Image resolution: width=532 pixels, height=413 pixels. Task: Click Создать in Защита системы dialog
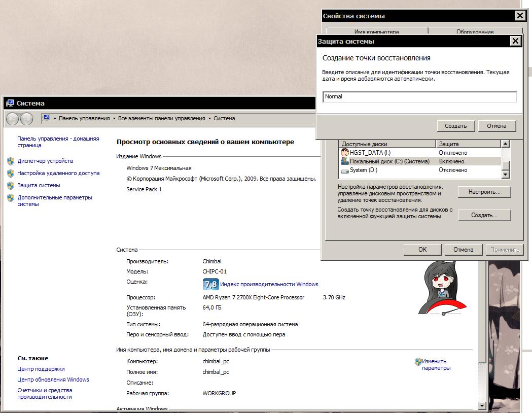point(455,126)
